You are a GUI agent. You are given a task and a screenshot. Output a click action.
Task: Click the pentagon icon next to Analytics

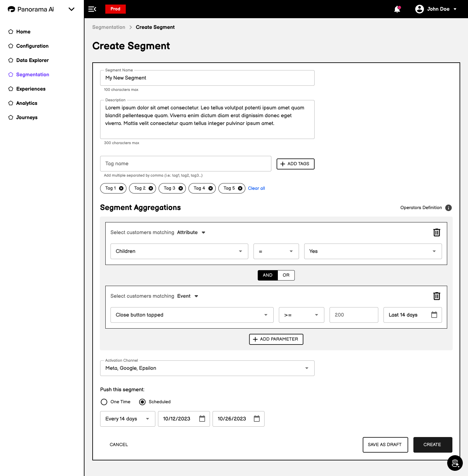tap(11, 103)
